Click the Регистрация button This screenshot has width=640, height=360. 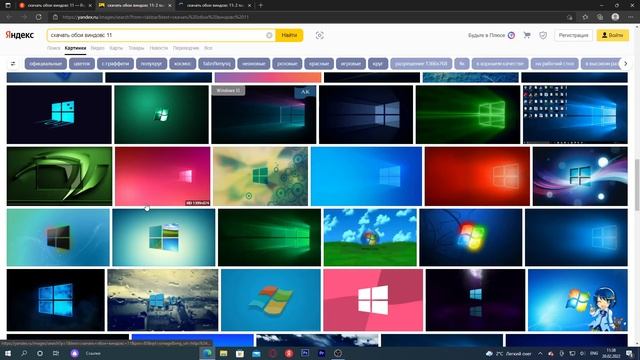573,36
